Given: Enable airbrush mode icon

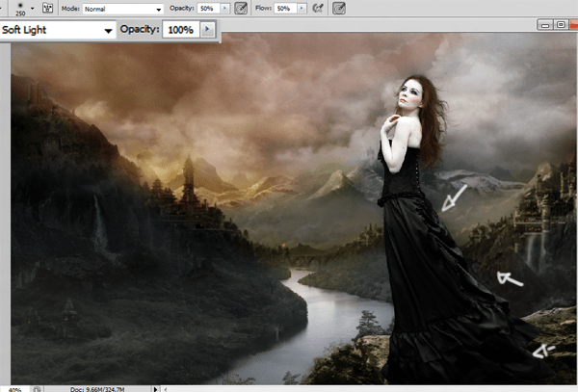Looking at the screenshot, I should (318, 8).
